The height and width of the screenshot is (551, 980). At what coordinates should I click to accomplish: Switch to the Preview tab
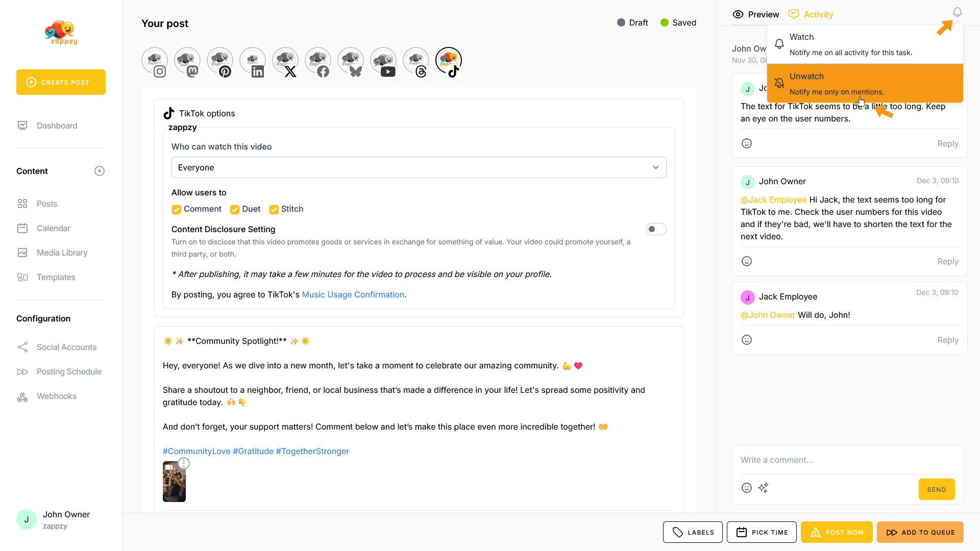pyautogui.click(x=756, y=14)
